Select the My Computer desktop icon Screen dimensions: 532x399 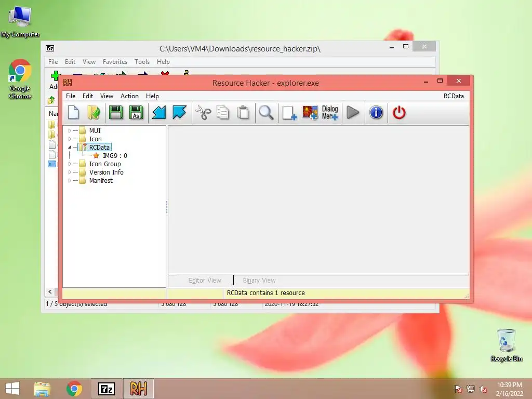[20, 21]
